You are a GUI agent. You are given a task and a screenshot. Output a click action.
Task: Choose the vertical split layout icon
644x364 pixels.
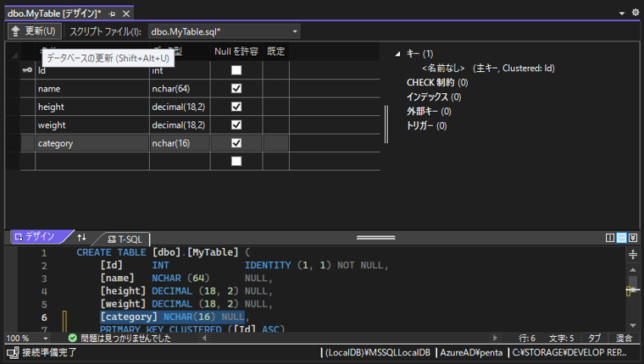click(x=610, y=238)
